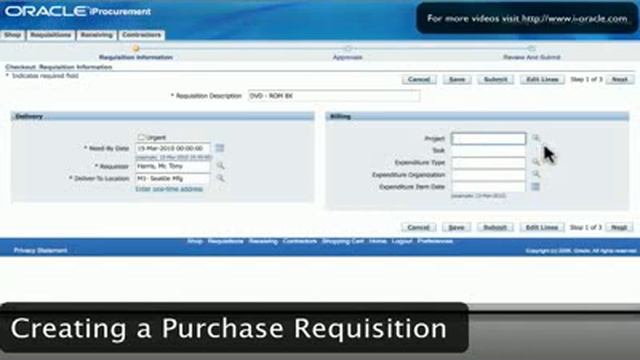Click the Deliver-To Location field
Viewport: 640px width, 360px height.
(173, 179)
